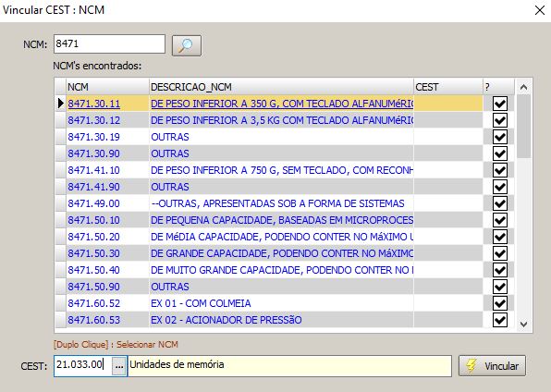Toggle checkbox for NCM 8471.41.90
Viewport: 551px width, 392px height.
click(500, 187)
